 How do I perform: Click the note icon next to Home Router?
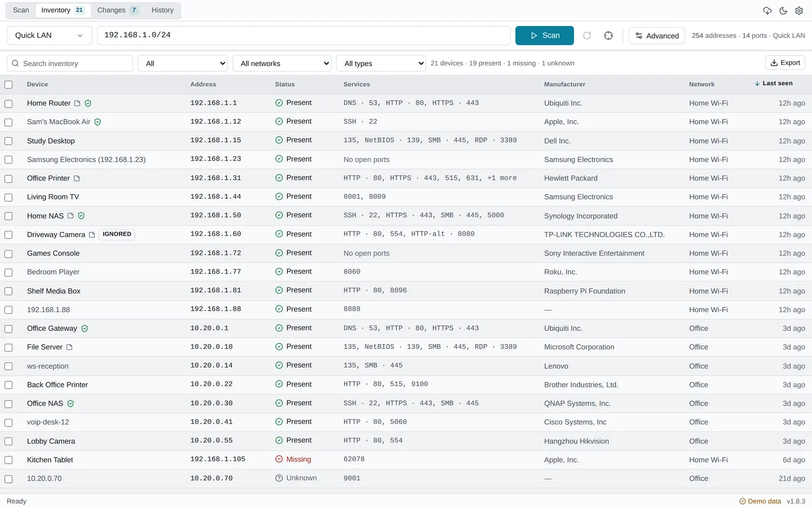coord(77,103)
